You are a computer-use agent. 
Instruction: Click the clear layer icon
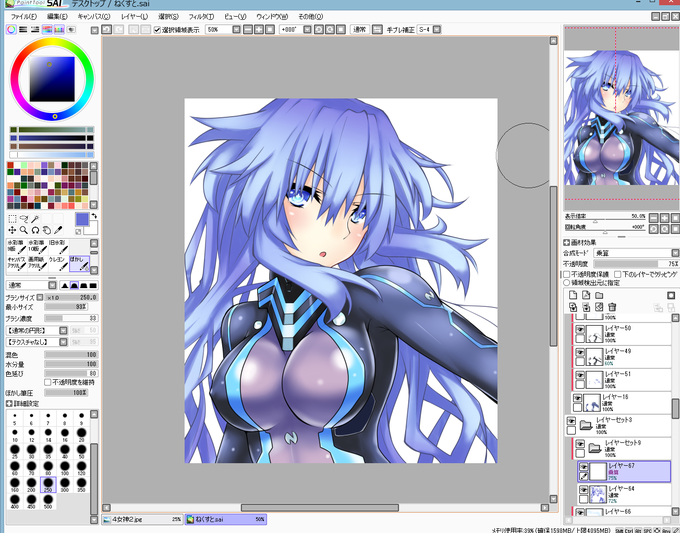599,307
